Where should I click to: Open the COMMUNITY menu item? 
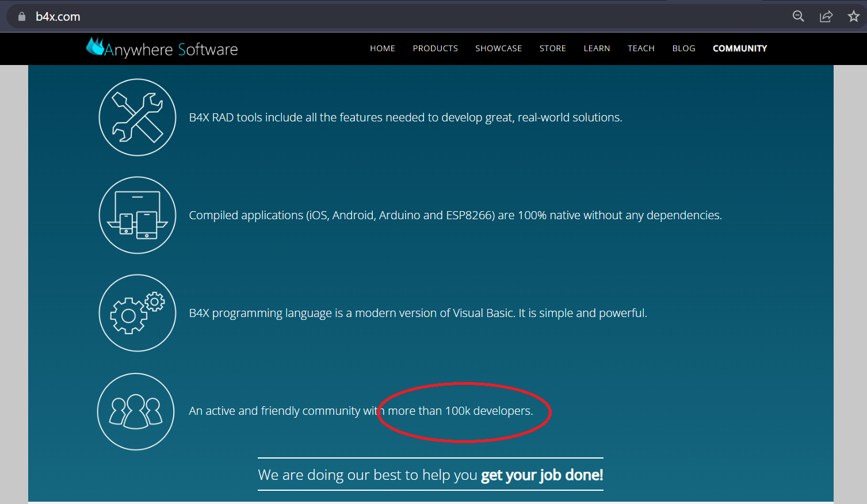click(740, 48)
